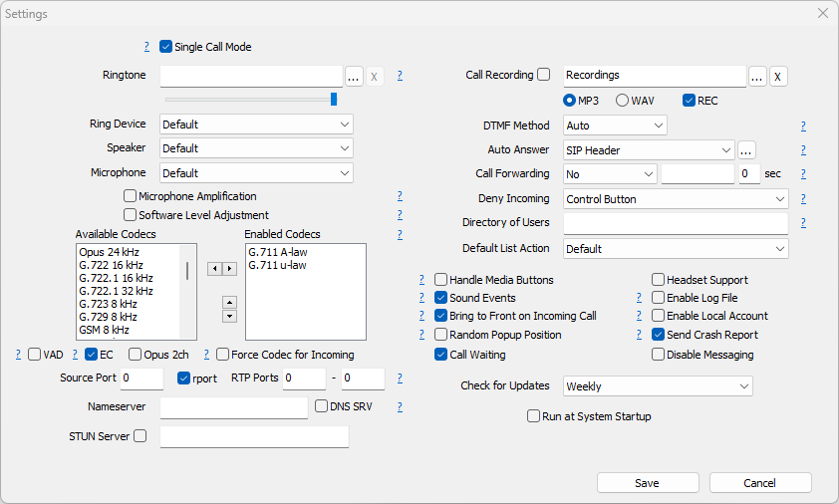Screen dimensions: 839x504
Task: Click the move codec left arrow
Action: (x=214, y=269)
